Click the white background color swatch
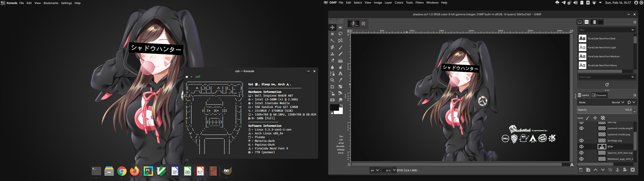 click(x=340, y=112)
